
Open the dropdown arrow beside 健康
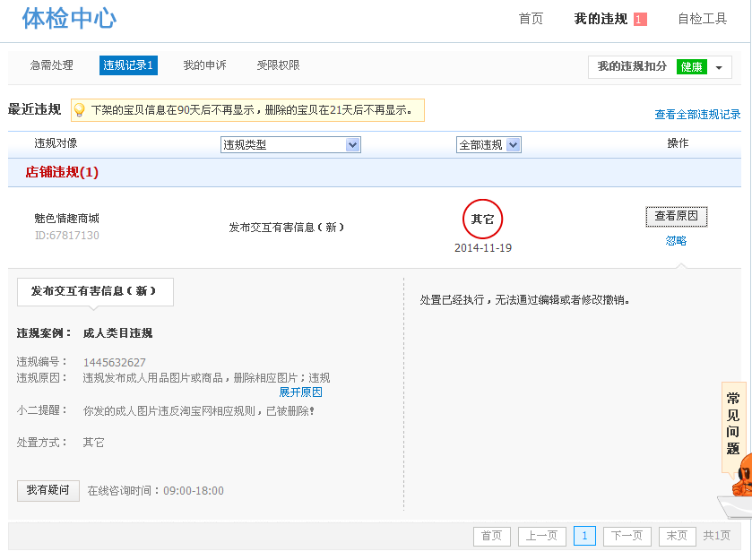click(x=719, y=67)
